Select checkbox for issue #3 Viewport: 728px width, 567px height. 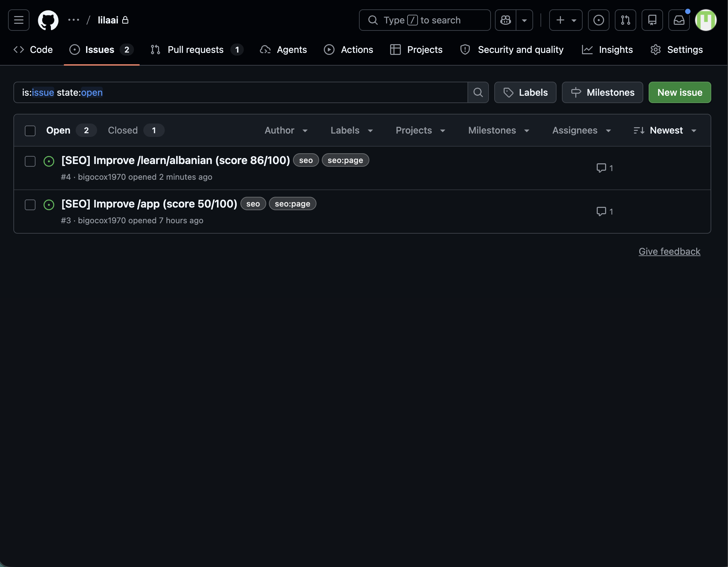click(30, 205)
